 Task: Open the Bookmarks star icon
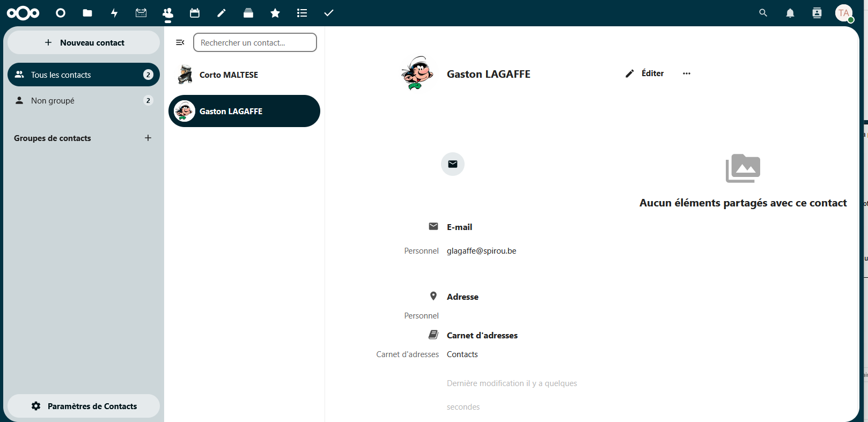click(x=275, y=13)
